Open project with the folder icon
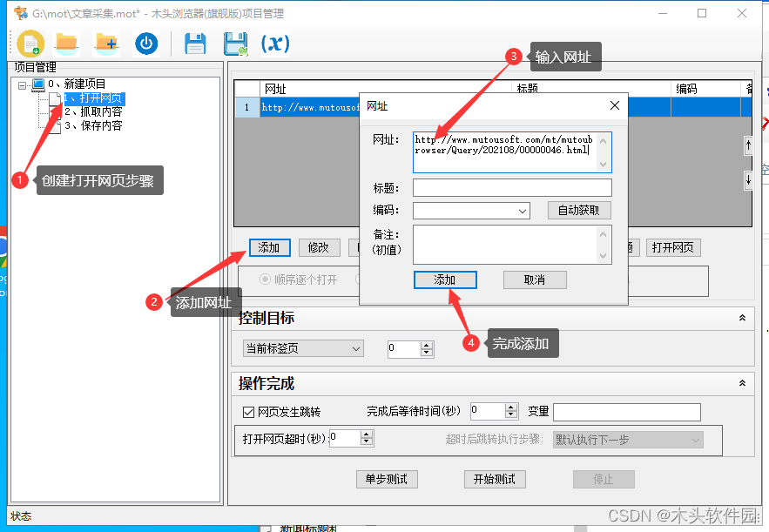Image resolution: width=769 pixels, height=532 pixels. click(x=67, y=44)
